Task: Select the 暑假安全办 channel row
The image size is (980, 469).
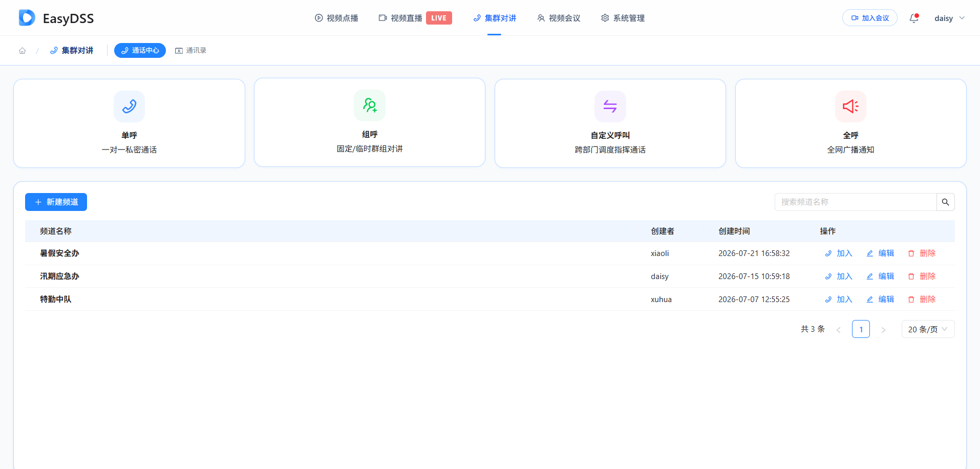Action: point(490,253)
